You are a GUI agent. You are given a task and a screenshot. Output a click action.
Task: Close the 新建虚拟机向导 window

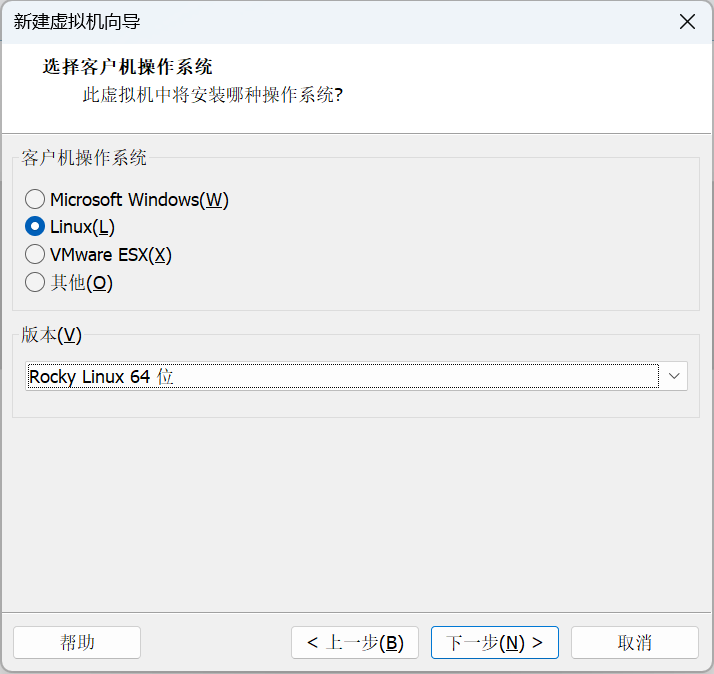click(687, 22)
